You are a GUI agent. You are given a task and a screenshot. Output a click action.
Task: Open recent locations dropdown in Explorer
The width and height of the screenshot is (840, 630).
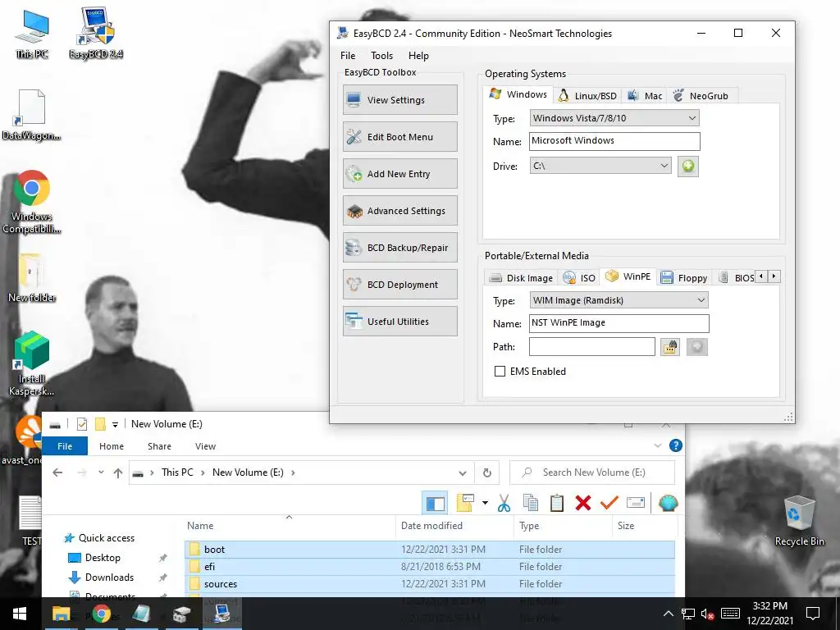coord(101,472)
